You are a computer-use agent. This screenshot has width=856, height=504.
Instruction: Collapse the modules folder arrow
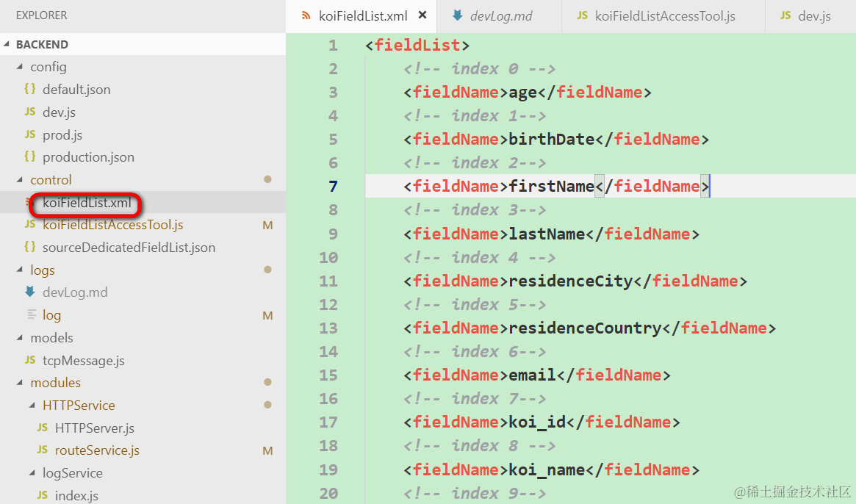coord(20,382)
